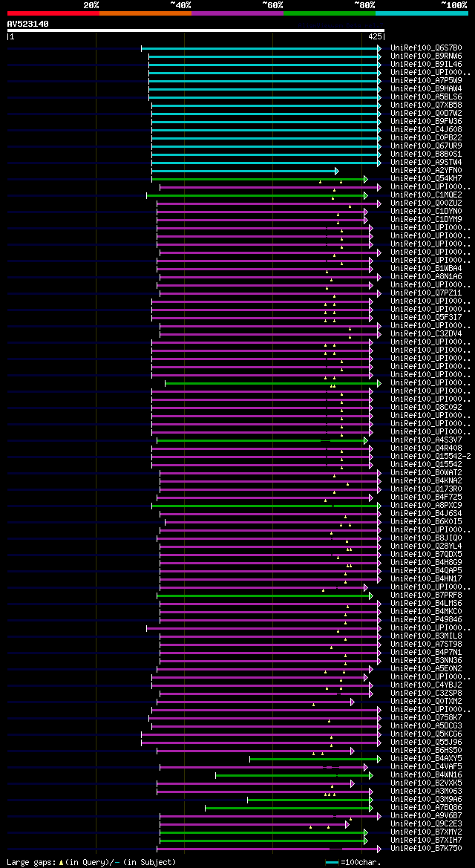
Task: Open the UniRef100_B0WAT2 hit
Action: pyautogui.click(x=426, y=473)
